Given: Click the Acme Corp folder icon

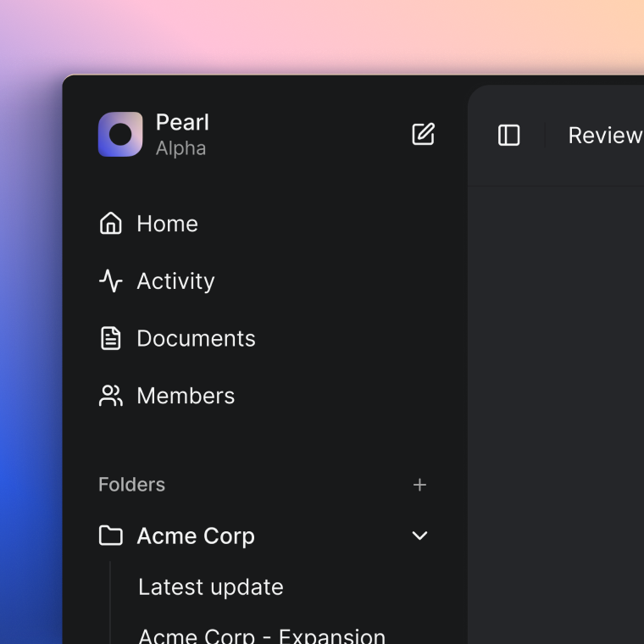Looking at the screenshot, I should click(x=111, y=536).
